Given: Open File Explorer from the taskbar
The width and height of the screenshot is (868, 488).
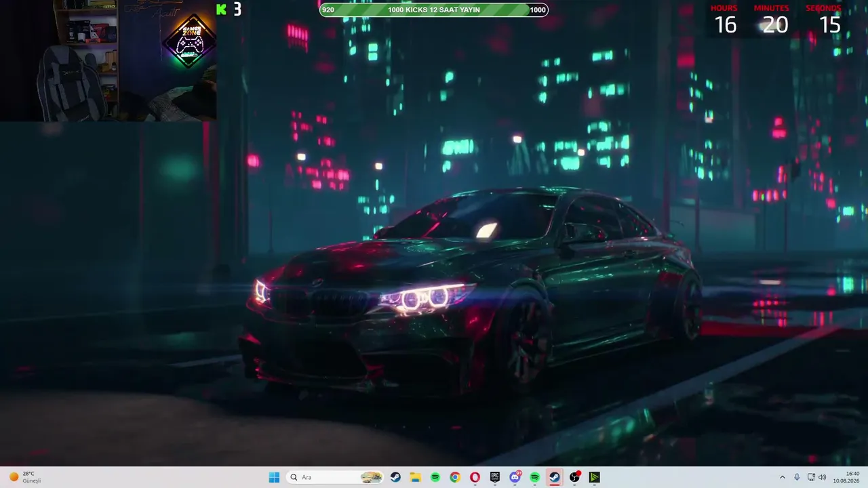Looking at the screenshot, I should point(415,477).
